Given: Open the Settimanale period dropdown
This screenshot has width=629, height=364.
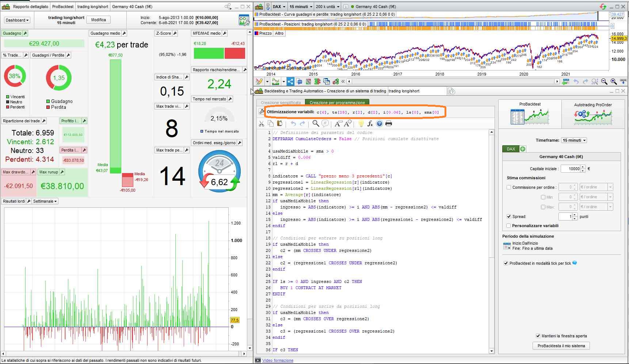Looking at the screenshot, I should pos(45,201).
